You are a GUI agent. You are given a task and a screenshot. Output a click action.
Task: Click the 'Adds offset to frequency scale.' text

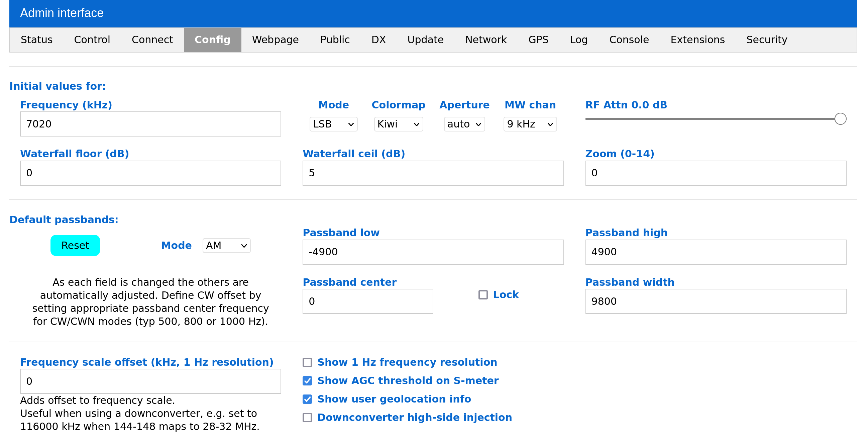tap(97, 400)
